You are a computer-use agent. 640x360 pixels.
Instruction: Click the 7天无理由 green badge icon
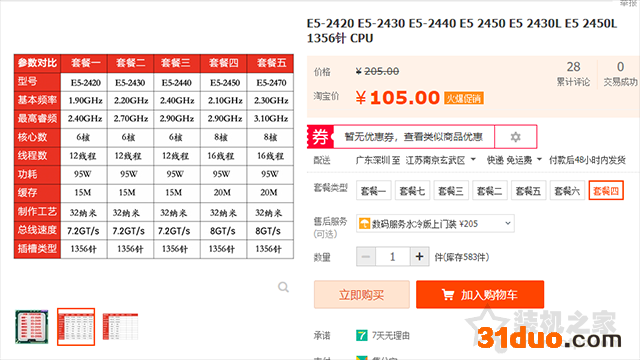(x=362, y=336)
